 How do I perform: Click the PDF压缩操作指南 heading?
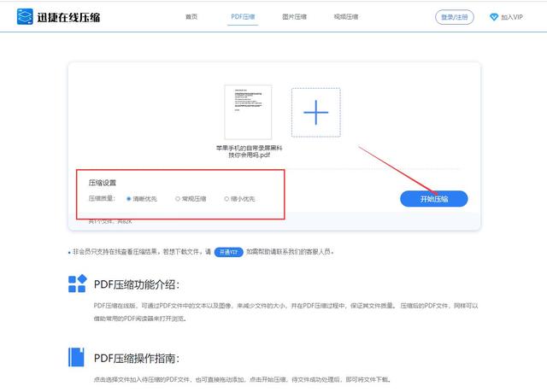[x=137, y=358]
